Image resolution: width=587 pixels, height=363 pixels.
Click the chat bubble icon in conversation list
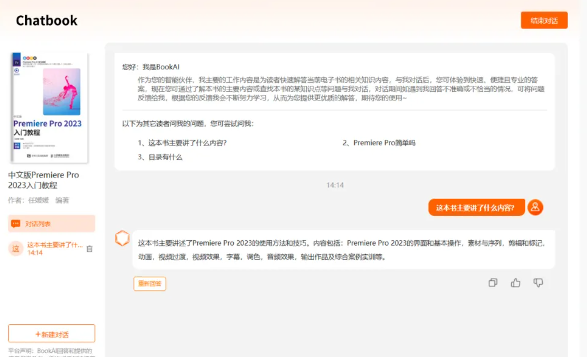16,224
